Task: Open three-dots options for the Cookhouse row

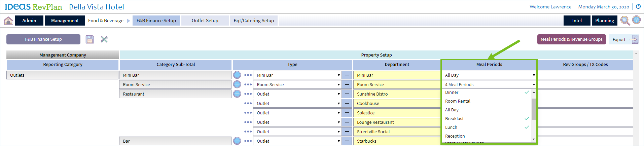Action: 248,103
